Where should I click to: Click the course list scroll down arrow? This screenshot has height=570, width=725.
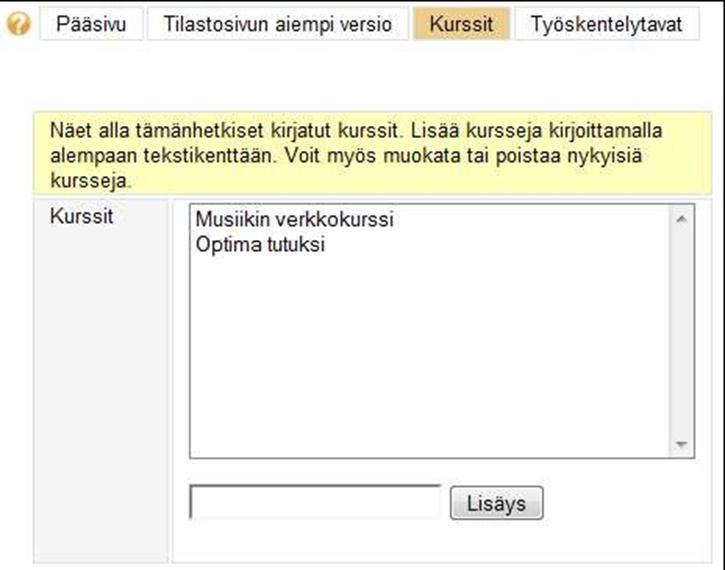click(681, 444)
